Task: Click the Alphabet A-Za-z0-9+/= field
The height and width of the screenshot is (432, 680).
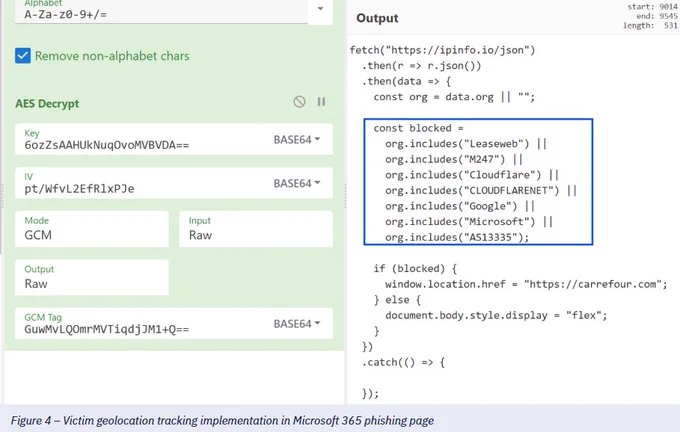Action: pyautogui.click(x=161, y=11)
